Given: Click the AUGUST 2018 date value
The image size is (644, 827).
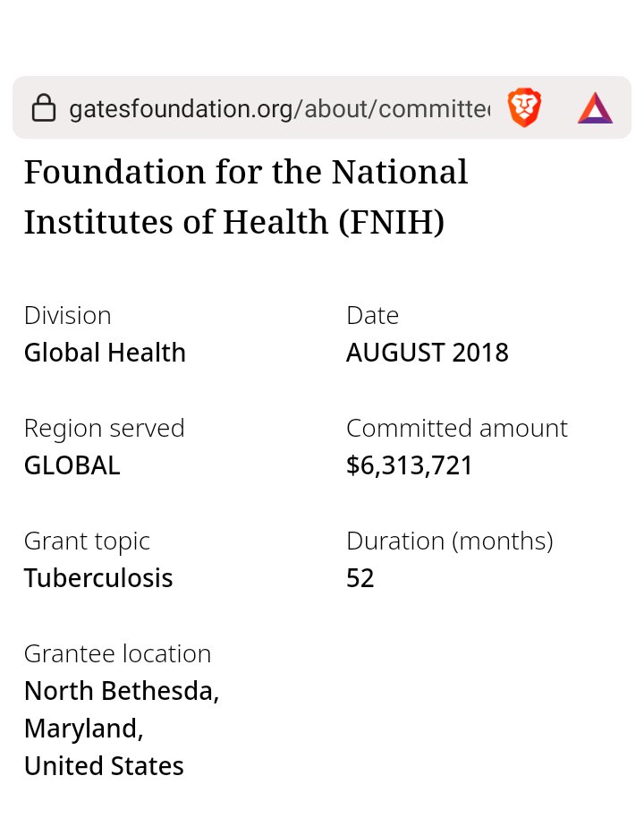Looking at the screenshot, I should coord(427,353).
